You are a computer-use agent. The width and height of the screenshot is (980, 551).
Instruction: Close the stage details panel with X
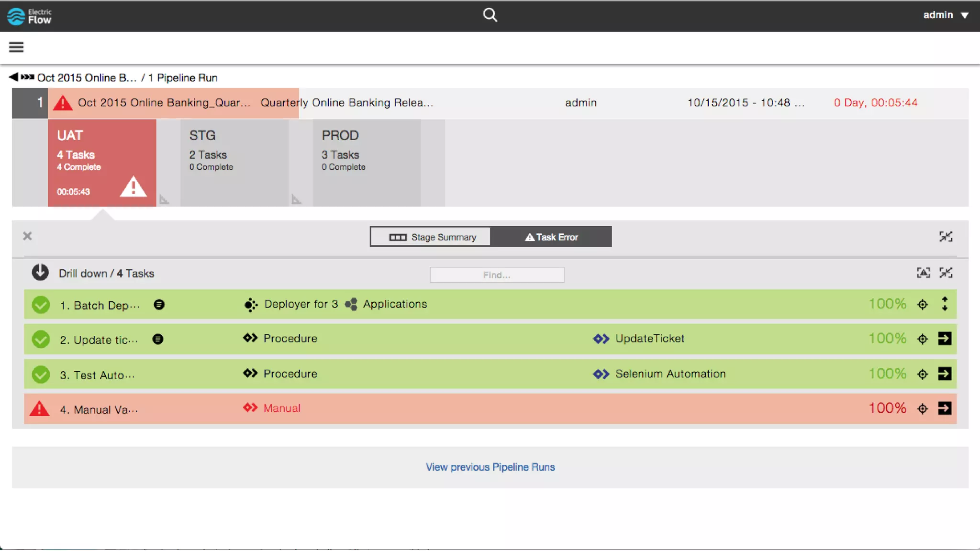pos(27,236)
